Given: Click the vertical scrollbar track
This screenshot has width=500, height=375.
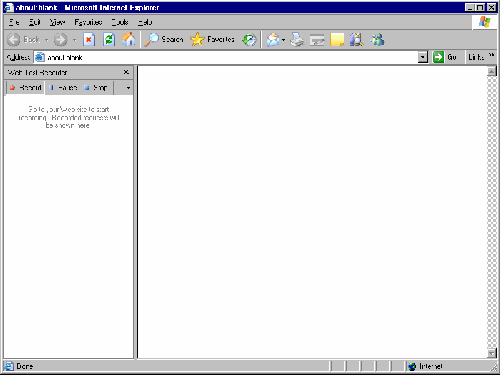Looking at the screenshot, I should pos(492,212).
